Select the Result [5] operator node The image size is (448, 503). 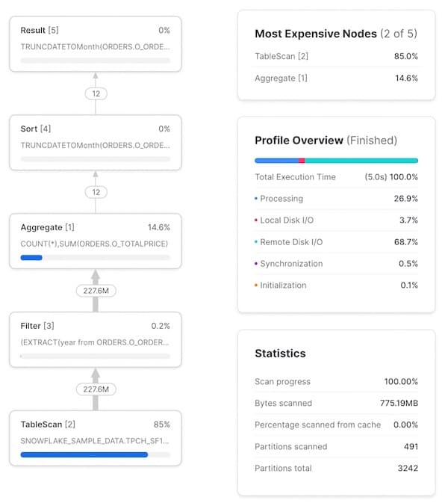95,45
